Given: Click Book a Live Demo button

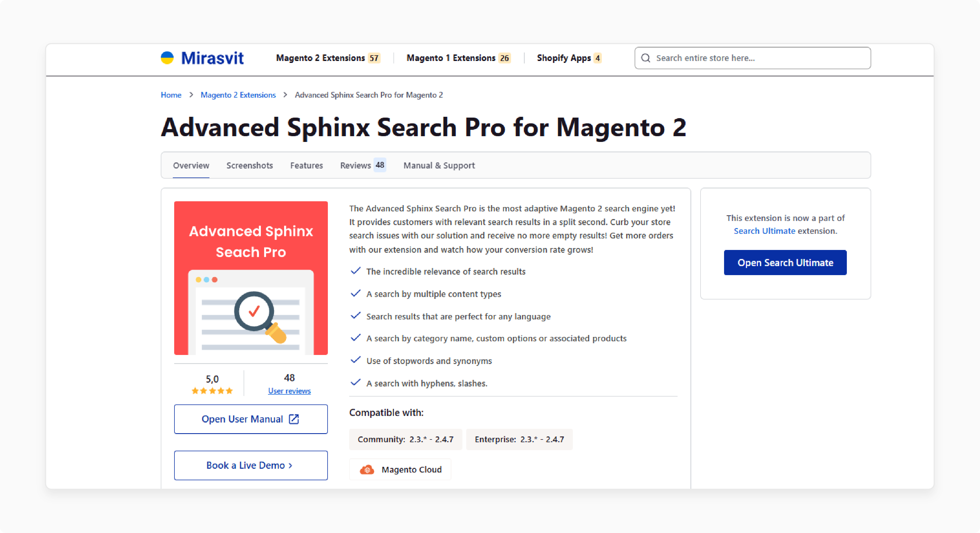Looking at the screenshot, I should tap(251, 465).
